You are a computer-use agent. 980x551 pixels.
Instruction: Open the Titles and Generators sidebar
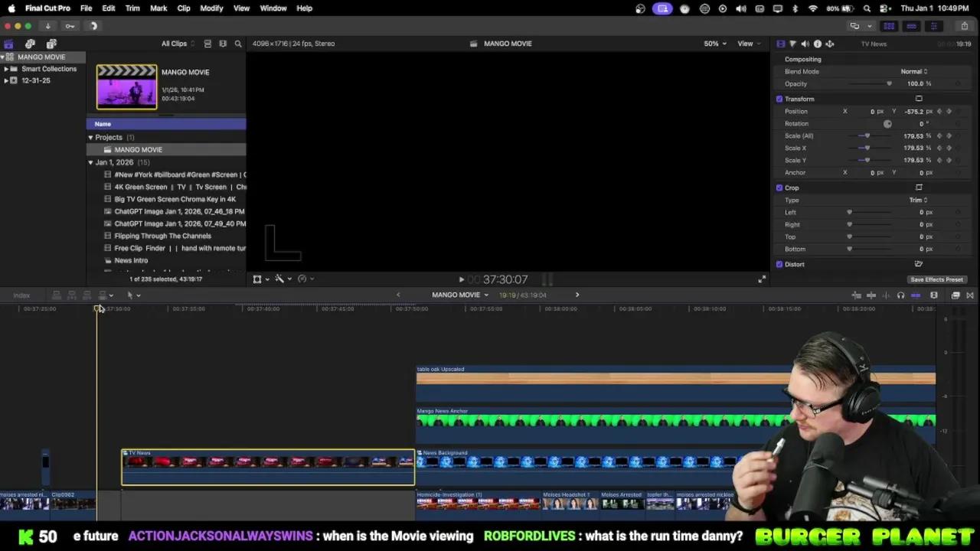[51, 44]
